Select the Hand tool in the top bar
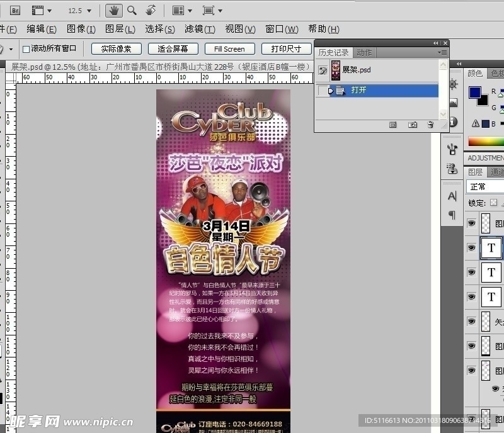 tap(113, 11)
